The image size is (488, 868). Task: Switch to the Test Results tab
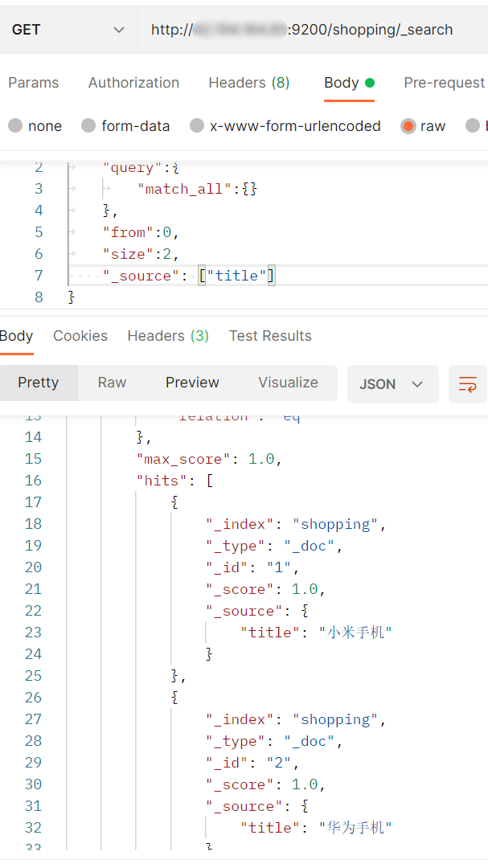pyautogui.click(x=270, y=336)
